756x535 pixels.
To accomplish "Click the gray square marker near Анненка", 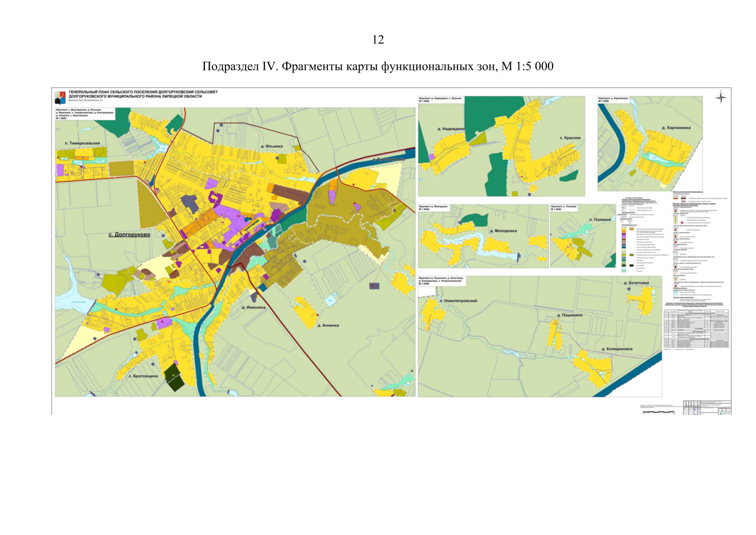I will pyautogui.click(x=374, y=286).
